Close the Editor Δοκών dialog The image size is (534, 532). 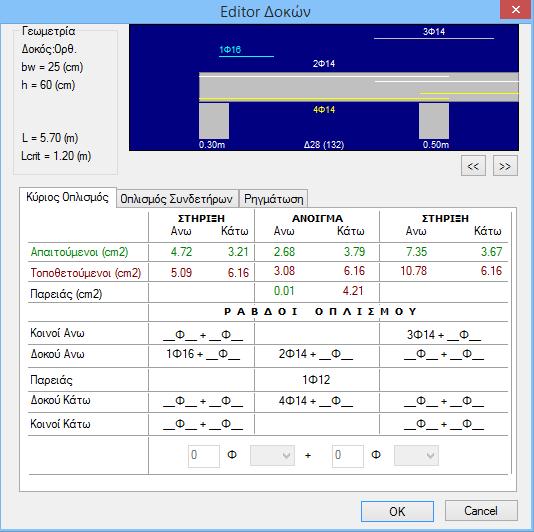point(516,10)
